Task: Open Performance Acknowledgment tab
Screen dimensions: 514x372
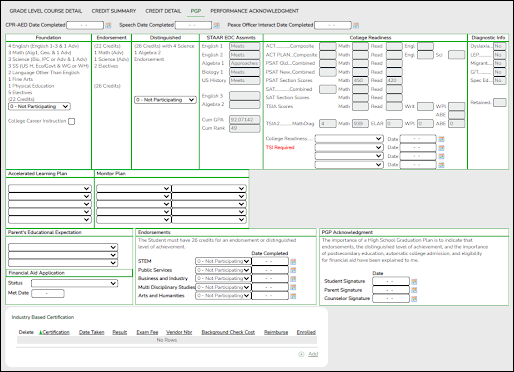Action: pos(254,11)
